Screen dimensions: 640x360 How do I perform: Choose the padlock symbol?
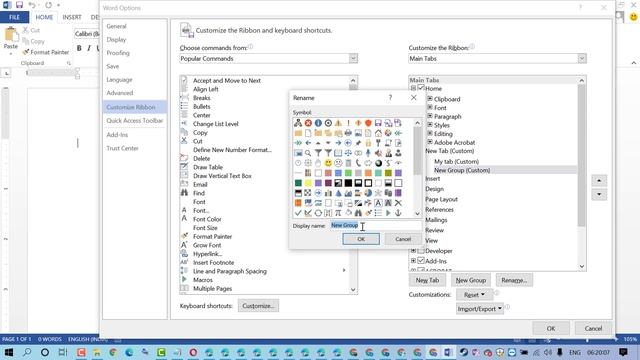[x=368, y=143]
